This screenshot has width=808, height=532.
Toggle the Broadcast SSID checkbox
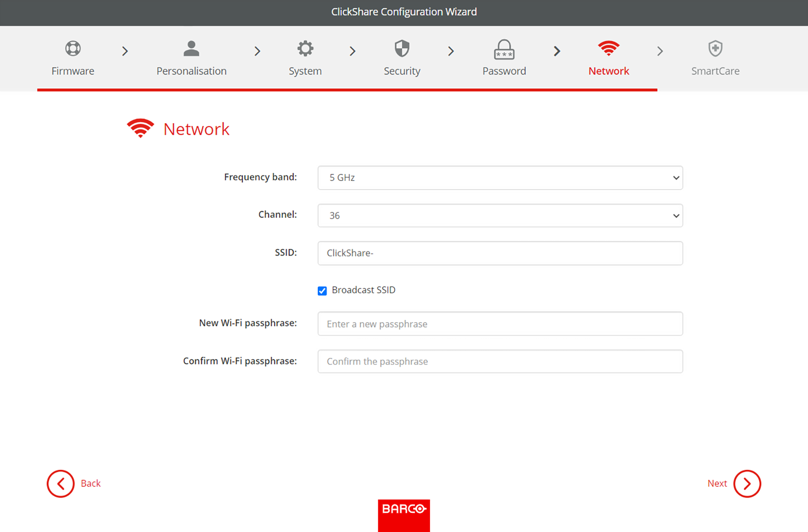click(322, 291)
